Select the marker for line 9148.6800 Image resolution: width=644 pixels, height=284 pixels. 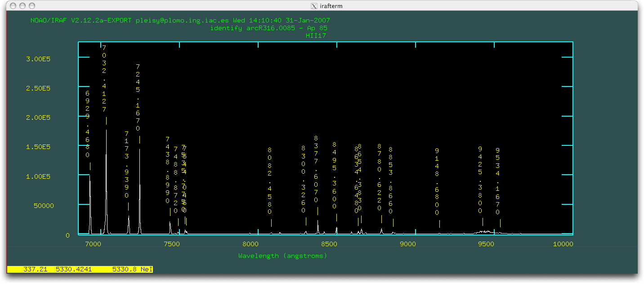439,224
